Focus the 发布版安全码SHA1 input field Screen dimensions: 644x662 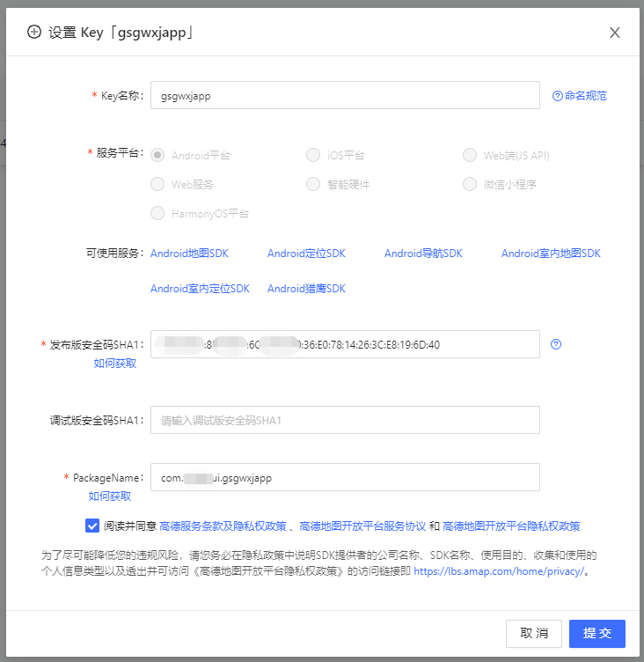(345, 344)
